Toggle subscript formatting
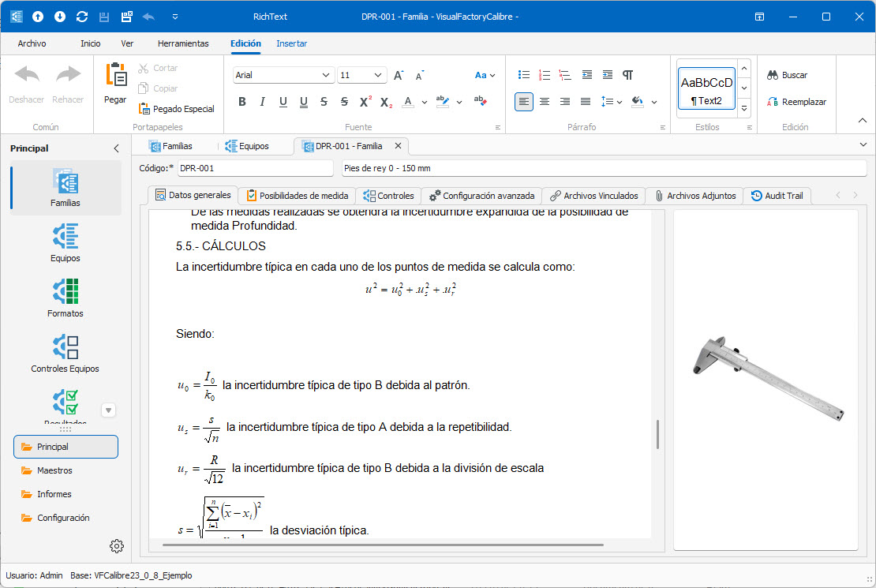Viewport: 876px width, 588px height. coord(386,103)
